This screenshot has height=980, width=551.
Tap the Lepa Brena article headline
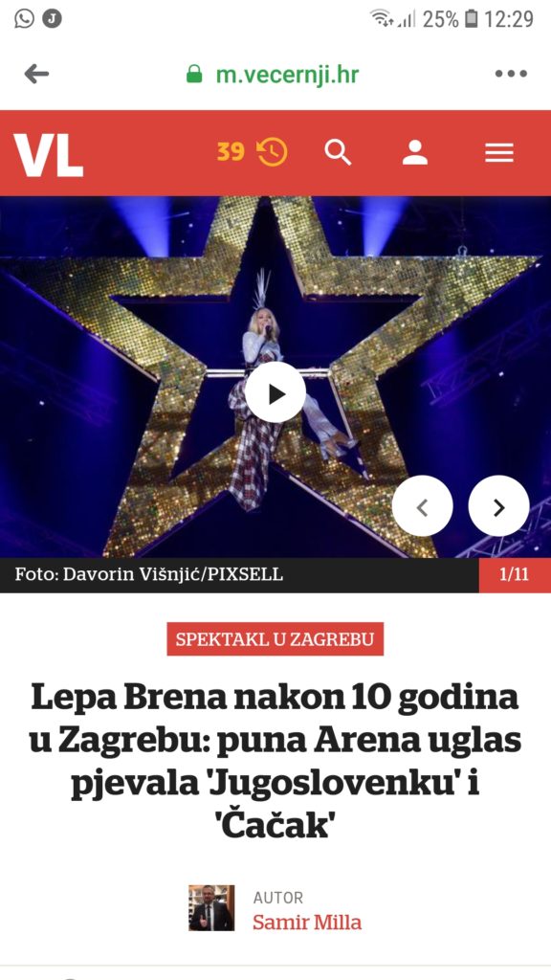[x=275, y=762]
